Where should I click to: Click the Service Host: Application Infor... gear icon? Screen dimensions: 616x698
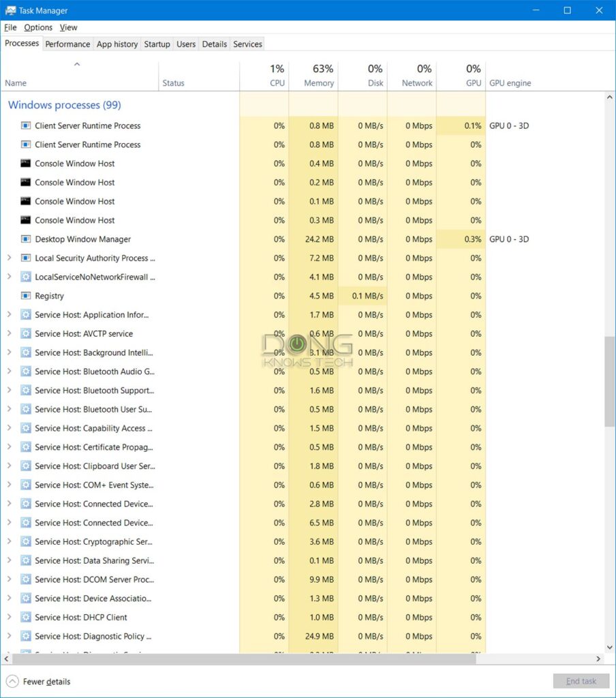[26, 315]
